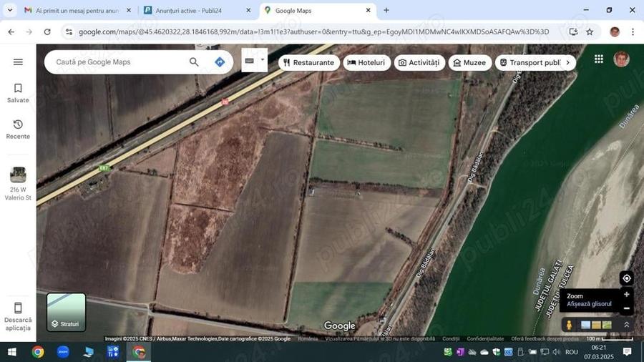Select the Hoteluri category chip
This screenshot has height=362, width=644.
pos(366,62)
